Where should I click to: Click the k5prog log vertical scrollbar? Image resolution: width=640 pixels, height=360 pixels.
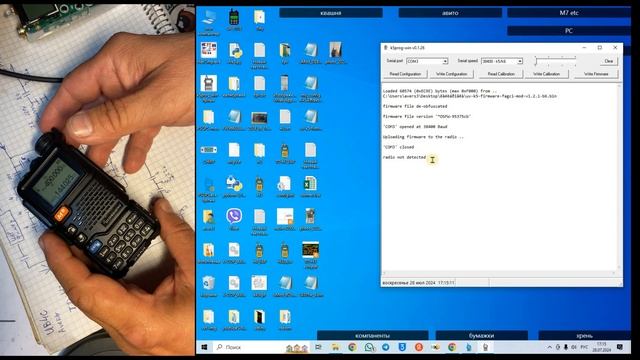tap(619, 177)
